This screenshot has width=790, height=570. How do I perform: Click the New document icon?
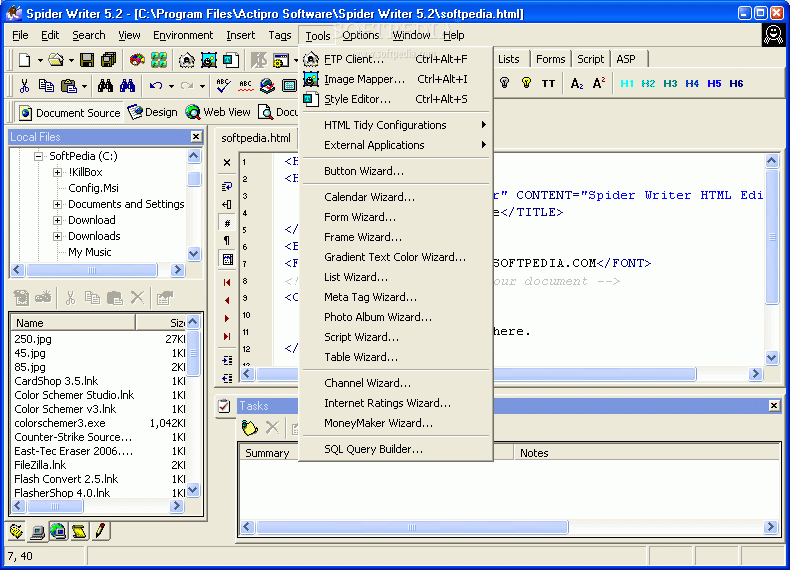click(24, 60)
